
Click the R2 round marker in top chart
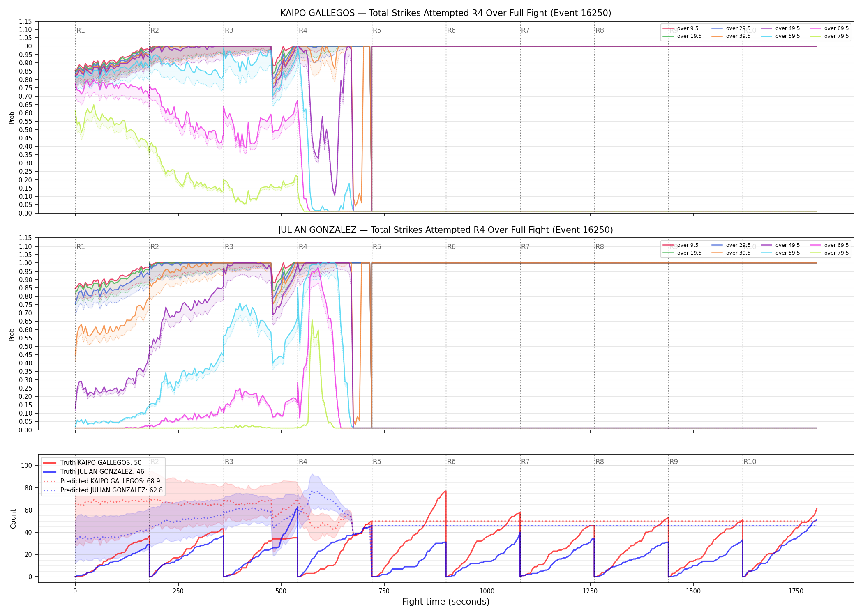[x=155, y=30]
